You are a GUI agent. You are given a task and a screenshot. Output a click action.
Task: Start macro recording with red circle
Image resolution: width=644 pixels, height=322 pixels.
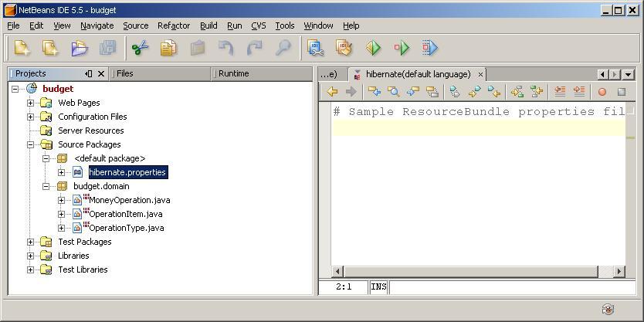click(602, 92)
